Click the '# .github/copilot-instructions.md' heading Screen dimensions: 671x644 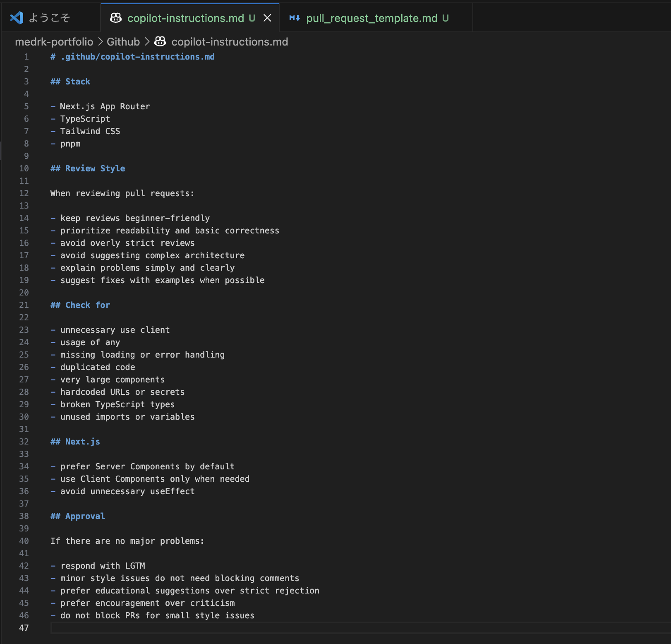(132, 57)
